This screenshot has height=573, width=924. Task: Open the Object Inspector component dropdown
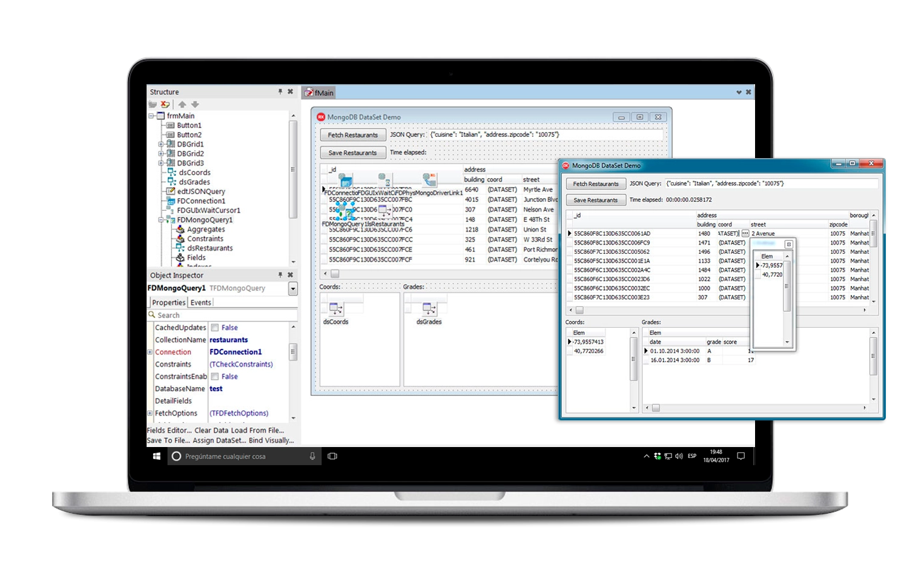[293, 288]
